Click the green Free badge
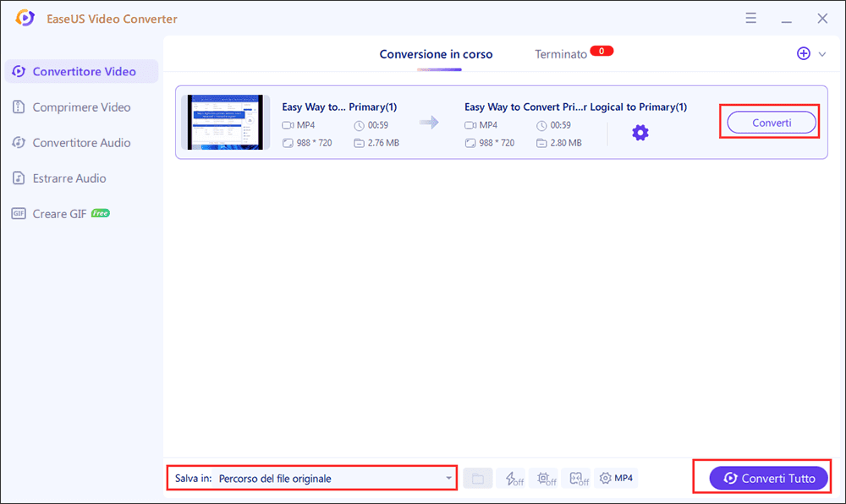Viewport: 846px width, 504px height. tap(101, 213)
